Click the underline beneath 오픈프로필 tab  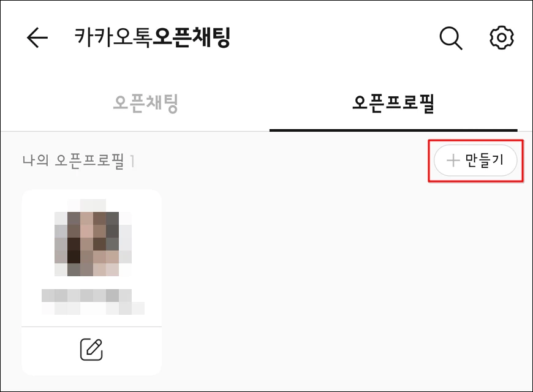(x=393, y=130)
